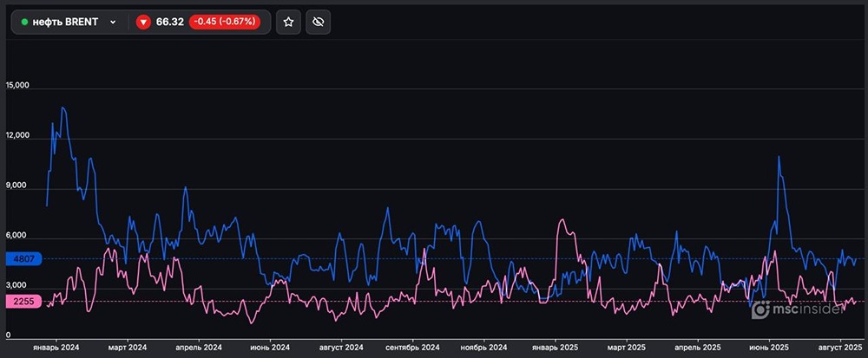Click the 15,000 y-axis label
This screenshot has height=358, width=868.
click(x=18, y=86)
